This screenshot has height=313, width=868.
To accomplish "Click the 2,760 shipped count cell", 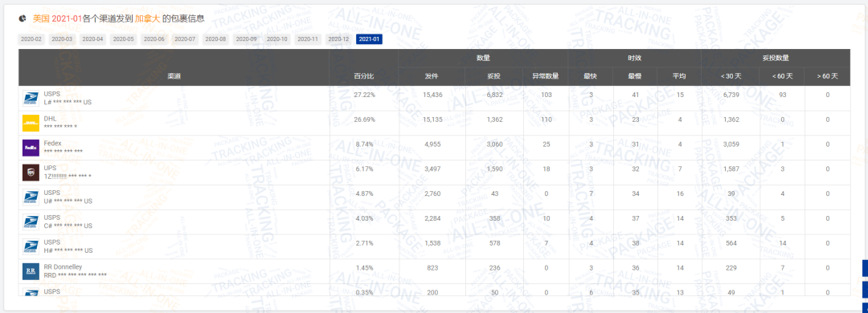I will click(x=432, y=193).
